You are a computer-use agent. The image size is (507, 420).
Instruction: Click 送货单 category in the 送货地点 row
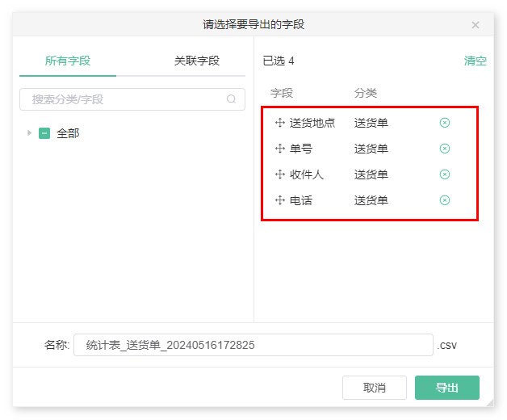pos(371,123)
